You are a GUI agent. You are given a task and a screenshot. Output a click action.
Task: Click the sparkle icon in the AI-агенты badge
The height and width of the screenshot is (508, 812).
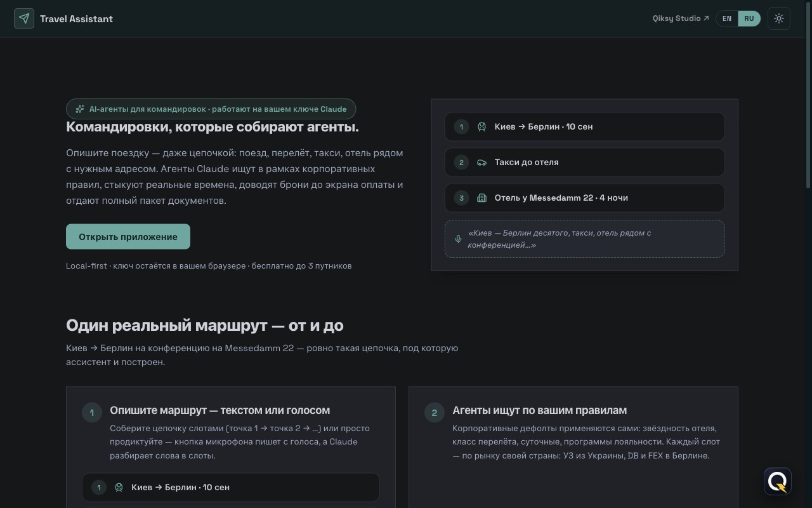(80, 109)
